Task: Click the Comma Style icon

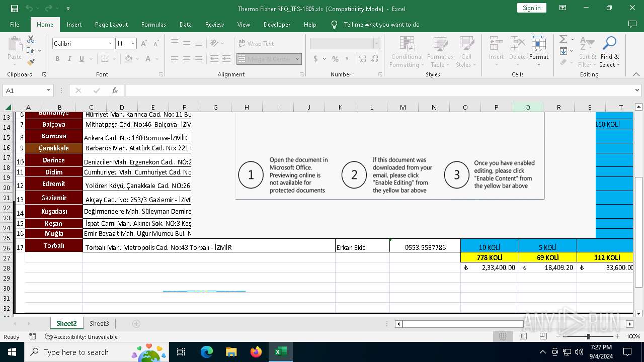Action: coord(346,59)
